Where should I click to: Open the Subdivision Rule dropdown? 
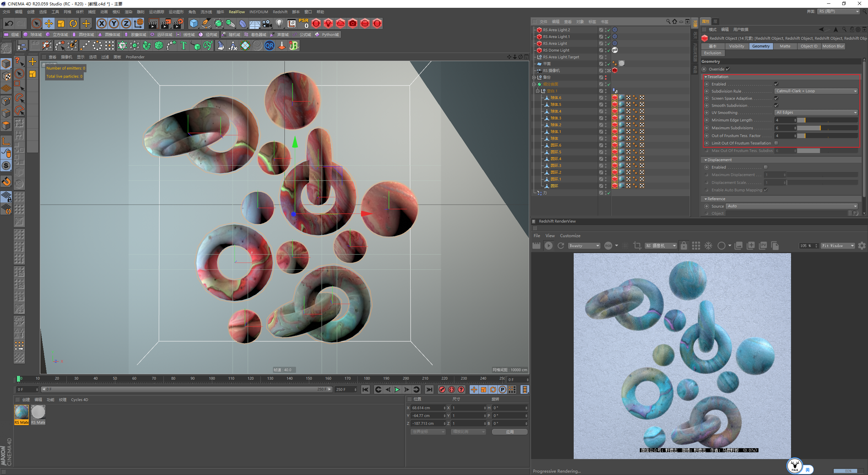[816, 91]
